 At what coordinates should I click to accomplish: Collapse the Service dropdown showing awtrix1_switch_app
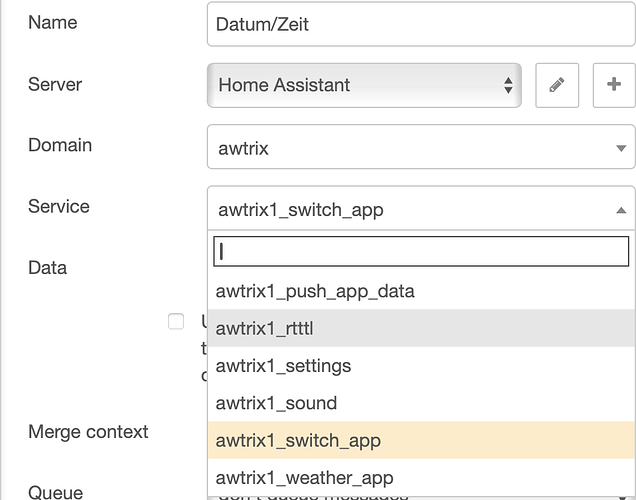[x=421, y=208]
